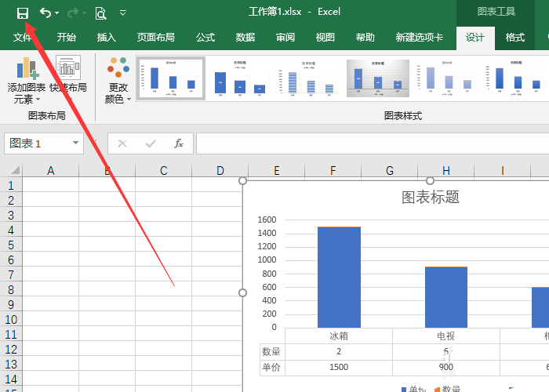Open the 公式 tab

[x=205, y=38]
